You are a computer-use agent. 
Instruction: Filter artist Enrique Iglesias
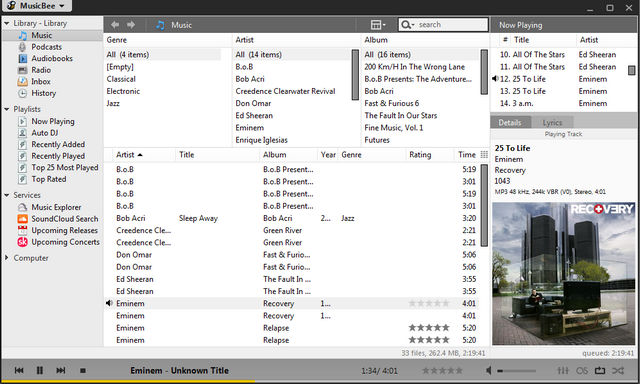pos(262,140)
